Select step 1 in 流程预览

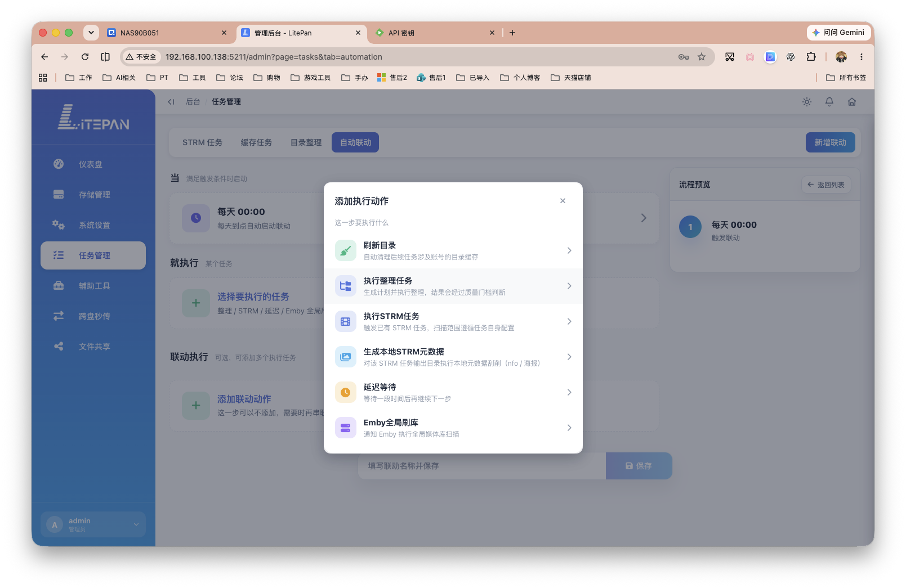pyautogui.click(x=690, y=227)
